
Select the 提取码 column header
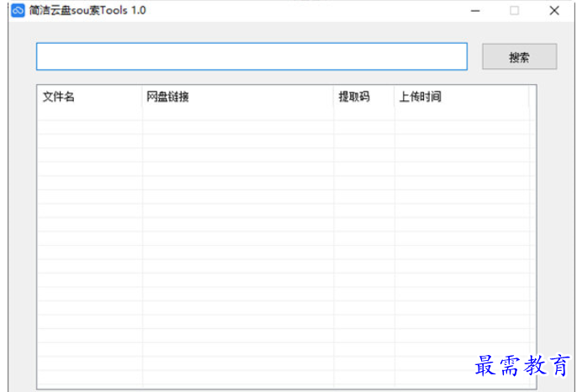click(x=364, y=97)
